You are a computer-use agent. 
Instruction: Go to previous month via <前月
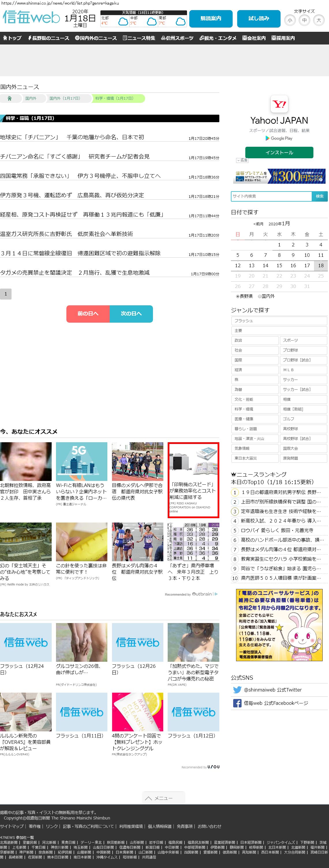tap(258, 224)
